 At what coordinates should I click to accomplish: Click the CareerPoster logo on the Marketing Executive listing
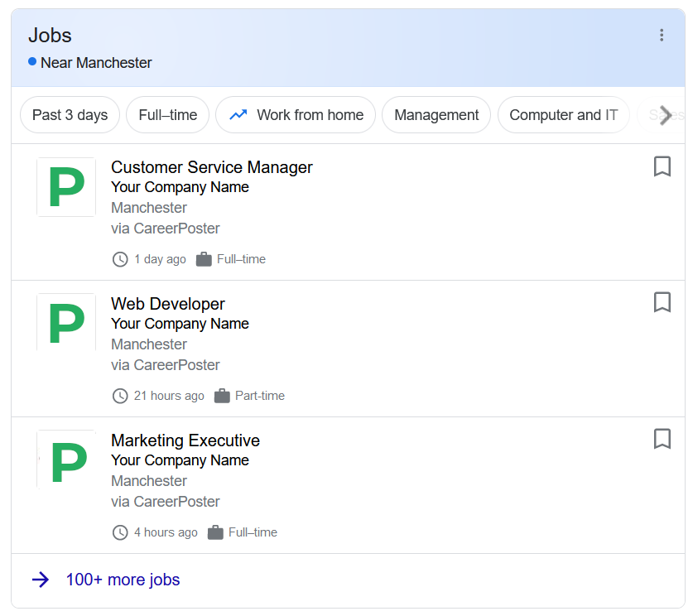[x=66, y=460]
